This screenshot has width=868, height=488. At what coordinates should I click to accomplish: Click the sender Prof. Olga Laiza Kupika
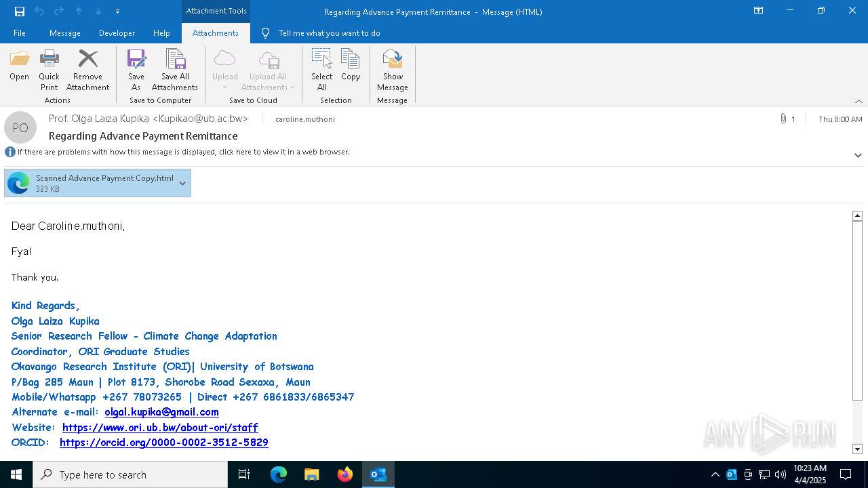149,119
